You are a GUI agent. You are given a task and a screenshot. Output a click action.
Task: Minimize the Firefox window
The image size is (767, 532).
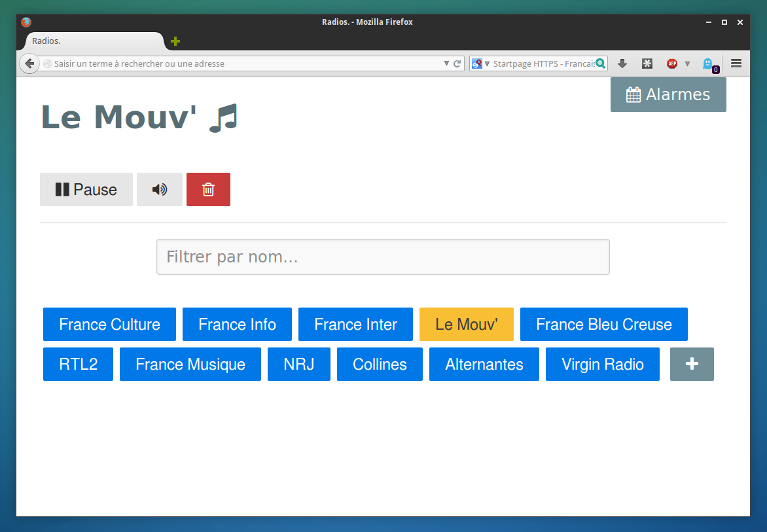708,22
